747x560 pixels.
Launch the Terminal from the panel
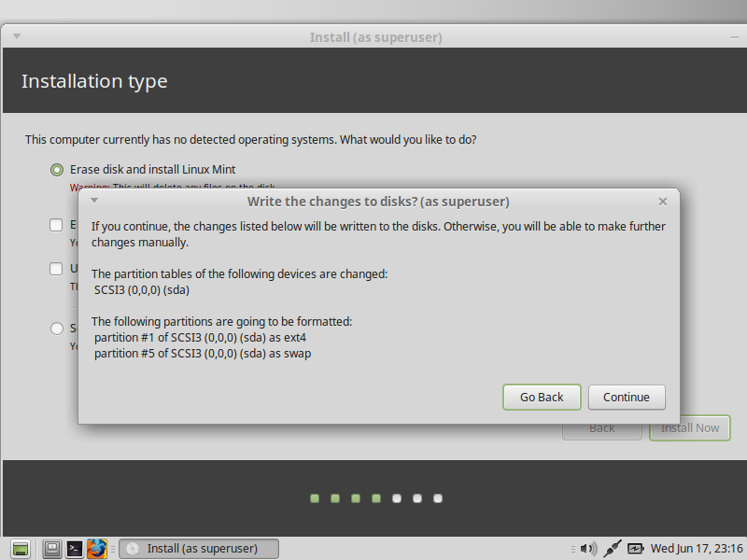pos(75,549)
